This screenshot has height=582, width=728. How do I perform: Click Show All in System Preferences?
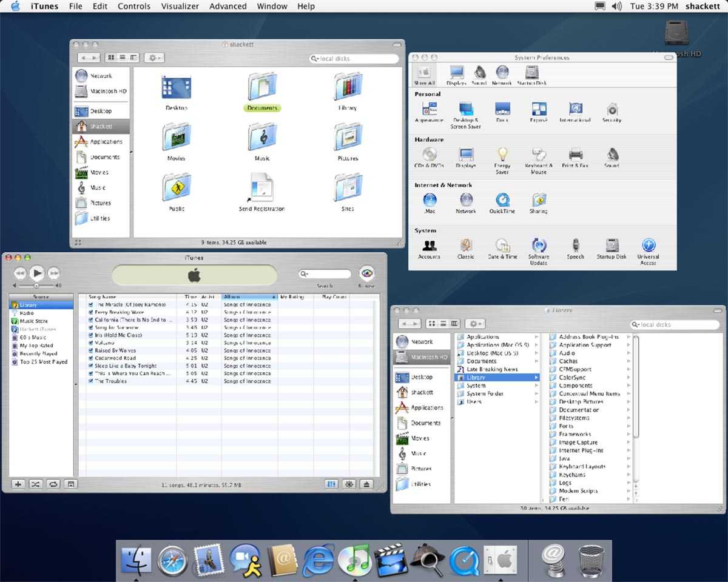[424, 74]
